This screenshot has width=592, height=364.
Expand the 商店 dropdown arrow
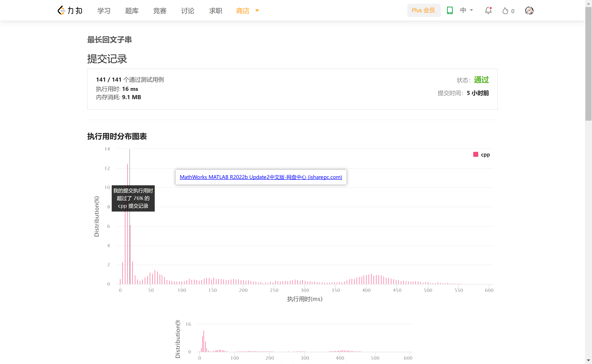tap(257, 11)
